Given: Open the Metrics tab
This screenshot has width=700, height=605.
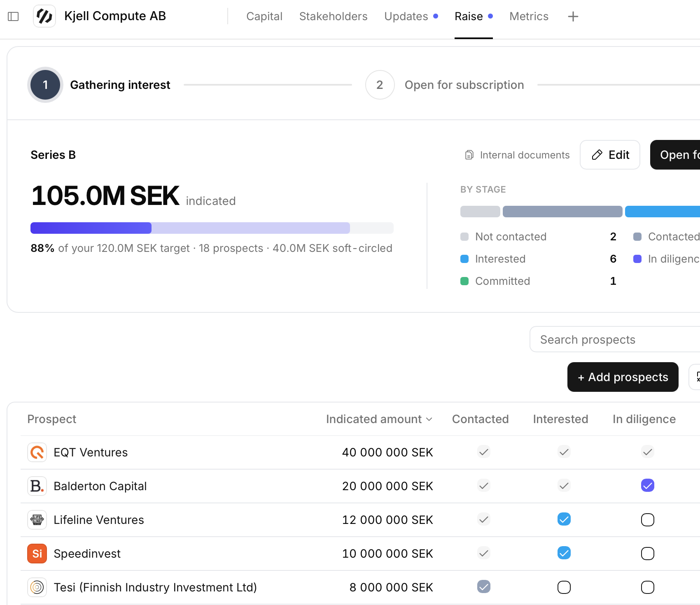Looking at the screenshot, I should coord(529,16).
